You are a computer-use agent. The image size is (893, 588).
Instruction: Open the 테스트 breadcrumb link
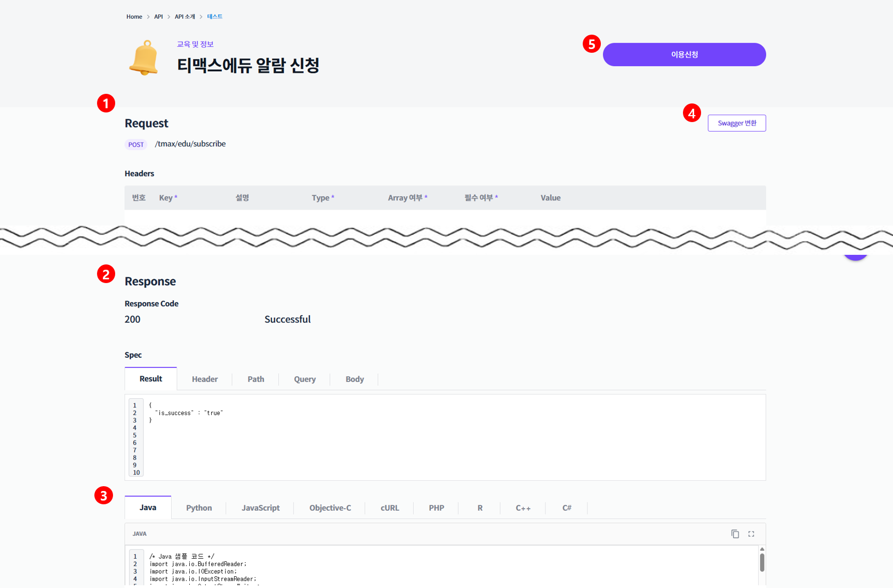pos(215,17)
